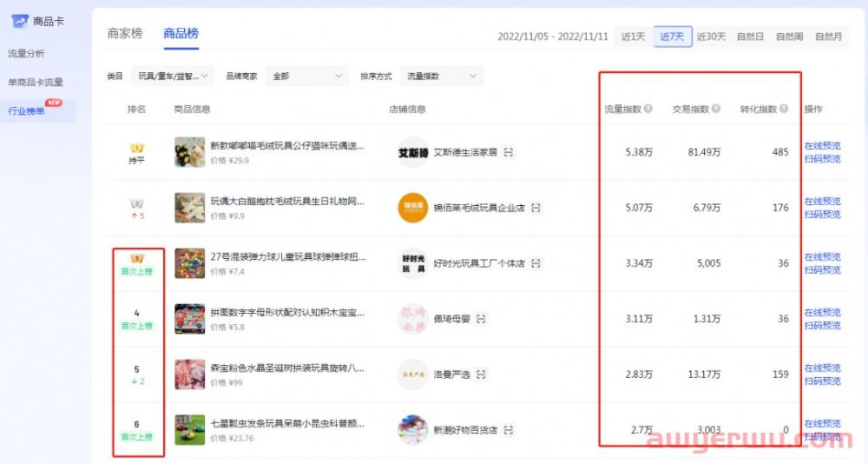Click the 2022/11/05 - 2022/11/11 date range
868x464 pixels.
point(552,36)
